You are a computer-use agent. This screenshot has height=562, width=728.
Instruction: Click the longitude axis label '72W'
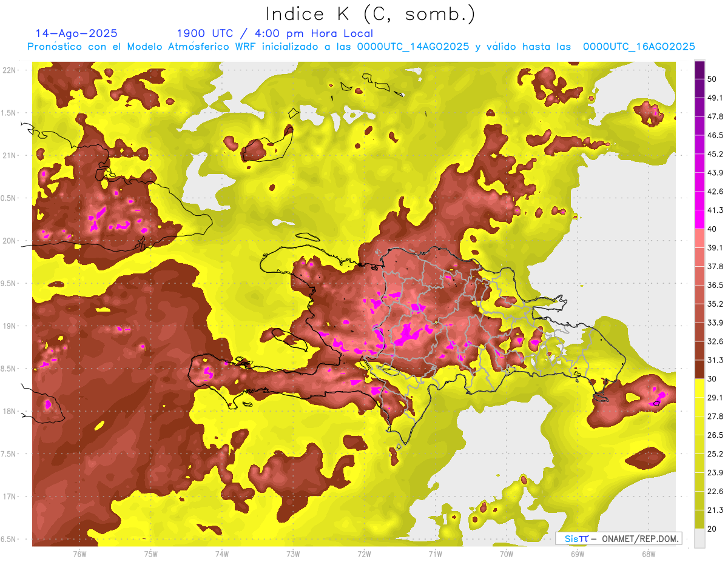[x=364, y=554]
